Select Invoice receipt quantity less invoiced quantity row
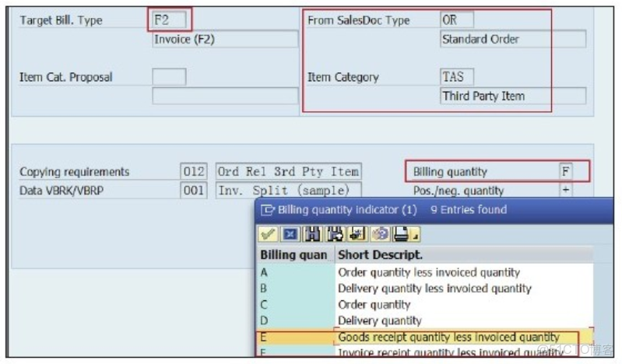The height and width of the screenshot is (364, 622). click(425, 352)
